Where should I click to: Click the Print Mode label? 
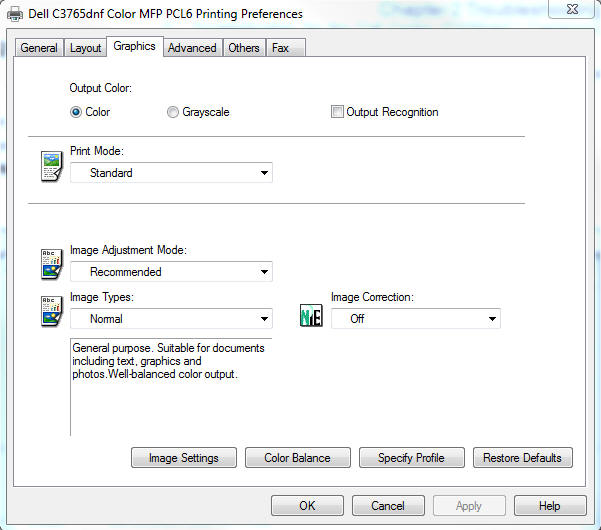pyautogui.click(x=97, y=151)
